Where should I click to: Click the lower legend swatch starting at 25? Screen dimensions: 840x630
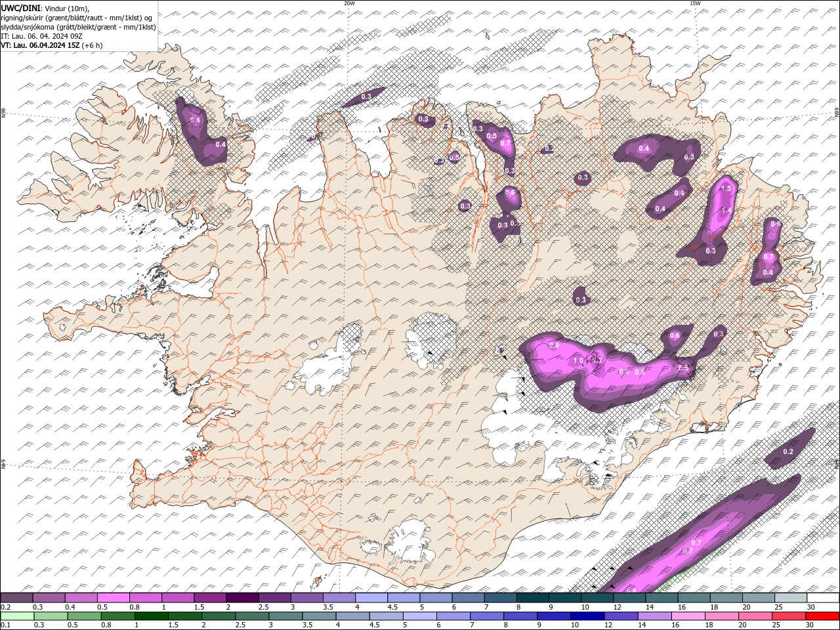pos(789,616)
